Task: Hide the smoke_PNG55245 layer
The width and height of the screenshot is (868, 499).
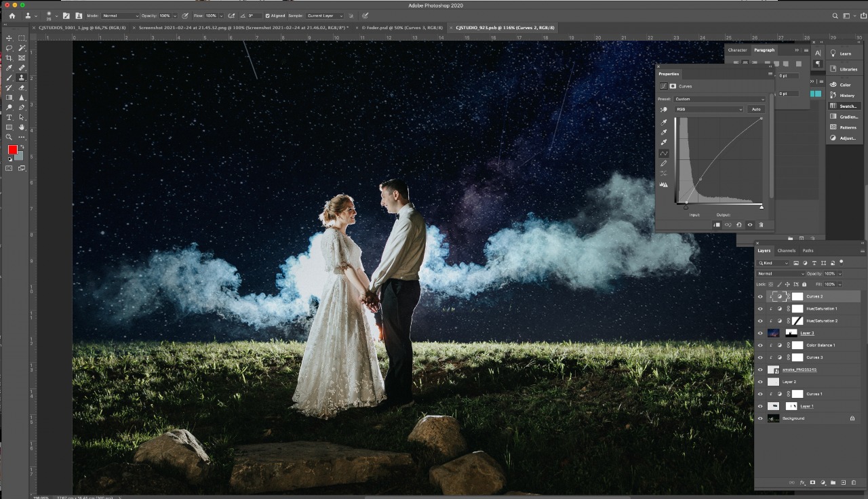Action: click(x=759, y=370)
